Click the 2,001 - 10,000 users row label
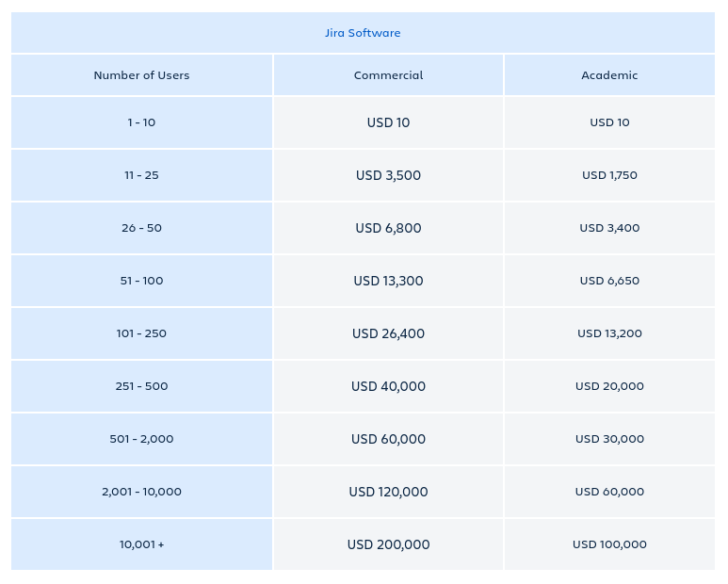Screen dimensions: 728x584 coord(141,492)
